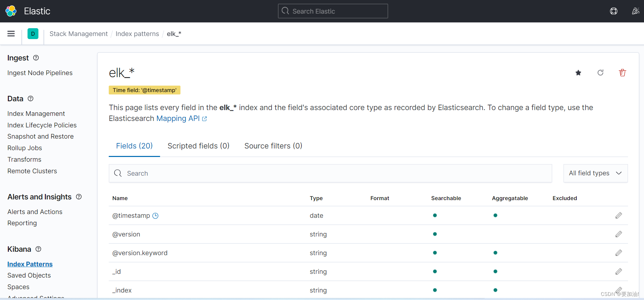Screen dimensions: 644x300
Task: Open Transforms page
Action: pyautogui.click(x=24, y=159)
